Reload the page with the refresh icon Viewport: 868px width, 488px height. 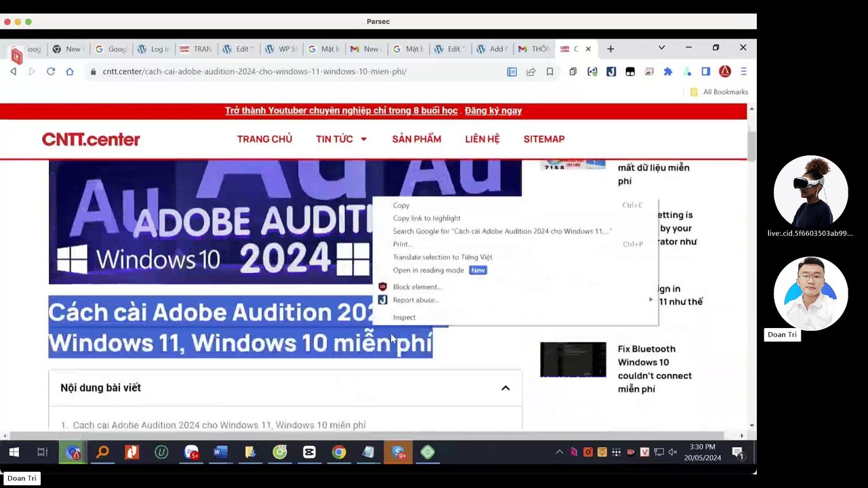tap(50, 71)
